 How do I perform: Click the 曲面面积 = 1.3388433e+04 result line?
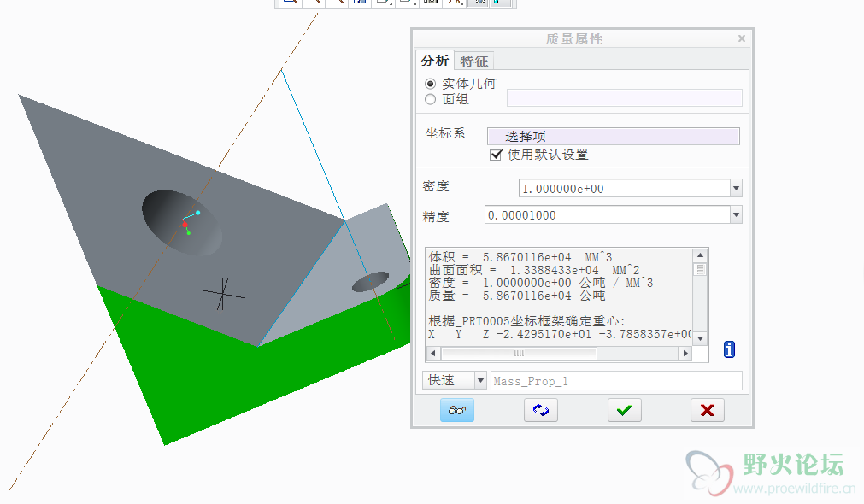pos(534,270)
